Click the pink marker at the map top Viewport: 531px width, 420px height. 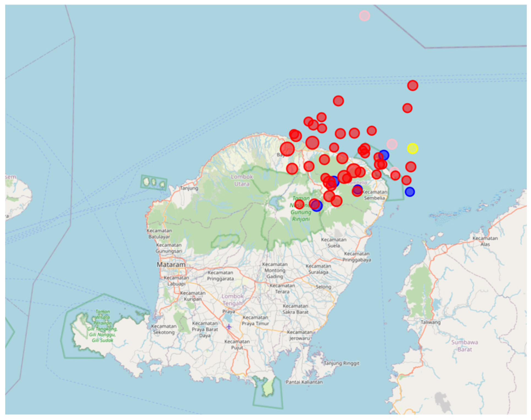point(364,16)
